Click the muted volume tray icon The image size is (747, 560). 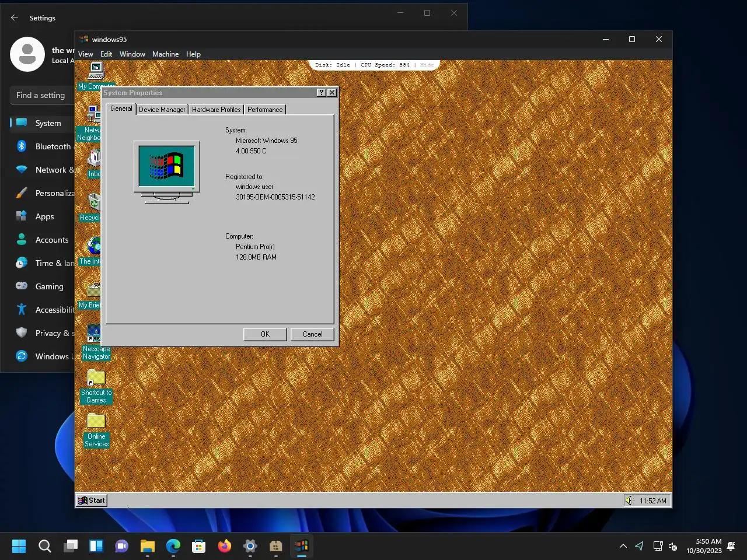tap(673, 547)
